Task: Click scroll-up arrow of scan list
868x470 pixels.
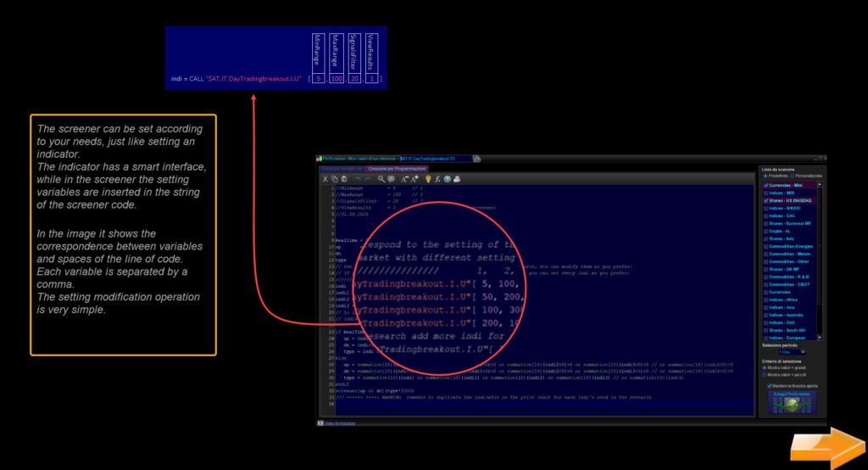Action: click(x=820, y=185)
